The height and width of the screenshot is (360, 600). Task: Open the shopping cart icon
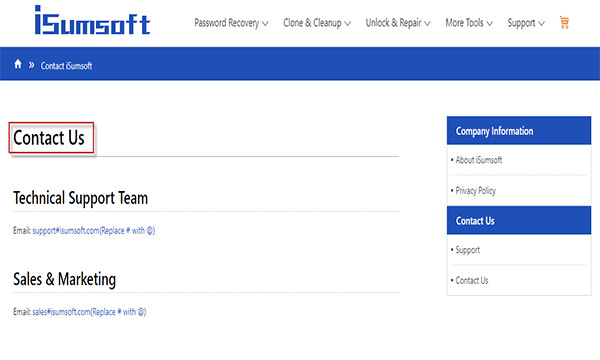click(564, 23)
